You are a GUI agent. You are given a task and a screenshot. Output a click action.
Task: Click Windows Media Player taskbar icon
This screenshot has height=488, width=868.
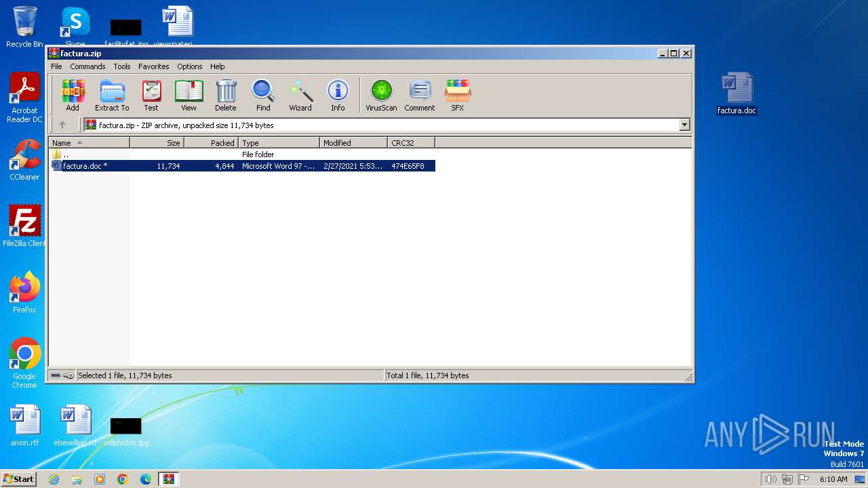pos(100,479)
